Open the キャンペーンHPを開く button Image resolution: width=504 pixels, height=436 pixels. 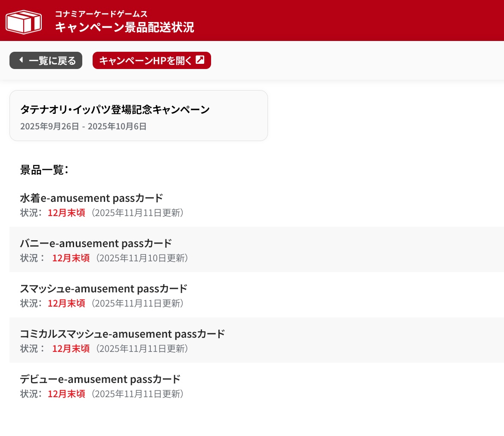click(x=152, y=60)
